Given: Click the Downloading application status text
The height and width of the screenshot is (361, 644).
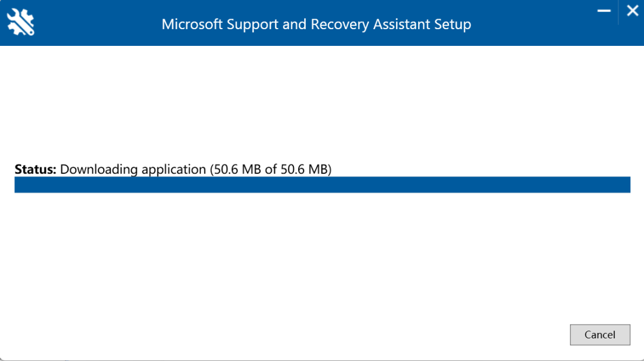Looking at the screenshot, I should 132,169.
